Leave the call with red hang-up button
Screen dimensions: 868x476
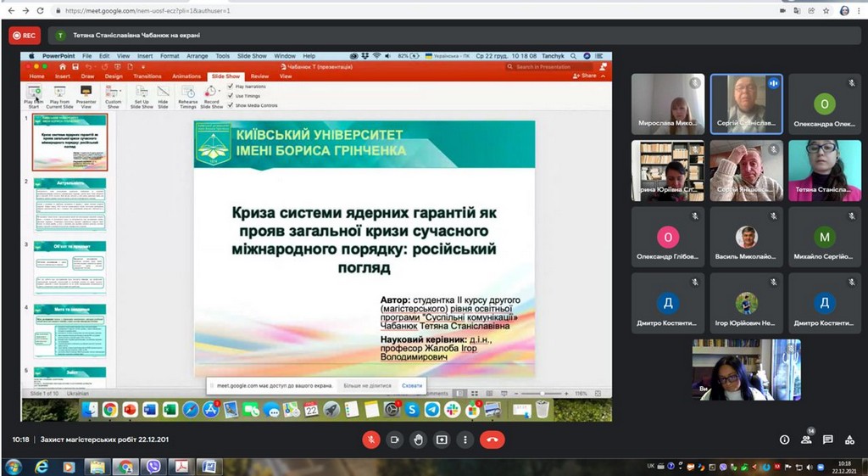coord(492,440)
